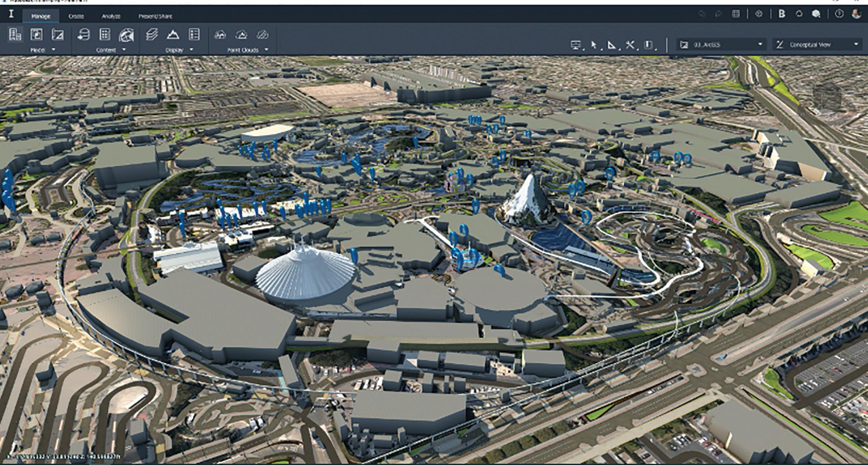Click the Undo arrow icon
The height and width of the screenshot is (465, 868).
click(x=702, y=14)
